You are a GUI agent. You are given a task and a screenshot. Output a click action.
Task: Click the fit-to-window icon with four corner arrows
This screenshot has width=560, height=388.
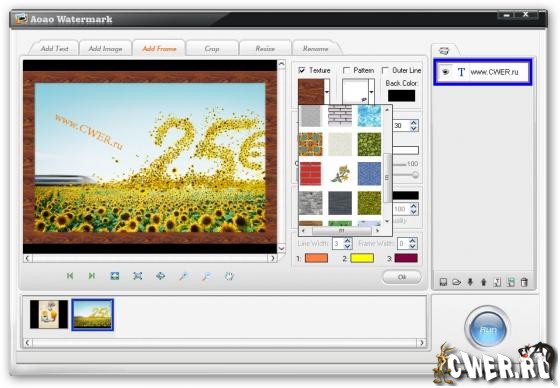click(x=138, y=276)
